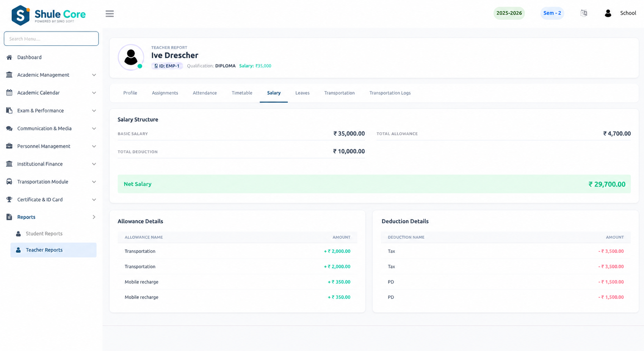Click the Academic Management building icon
This screenshot has width=644, height=351.
pos(9,75)
